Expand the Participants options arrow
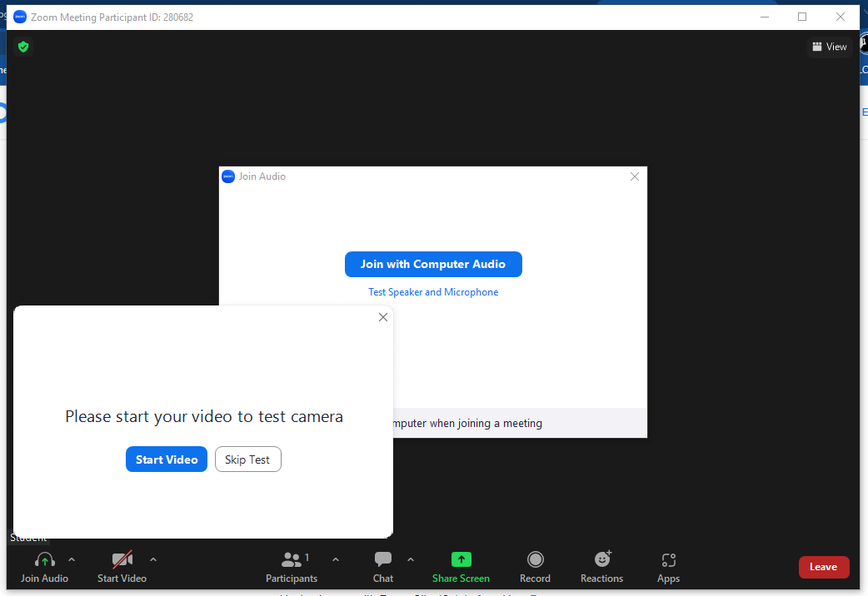This screenshot has width=868, height=596. 336,560
